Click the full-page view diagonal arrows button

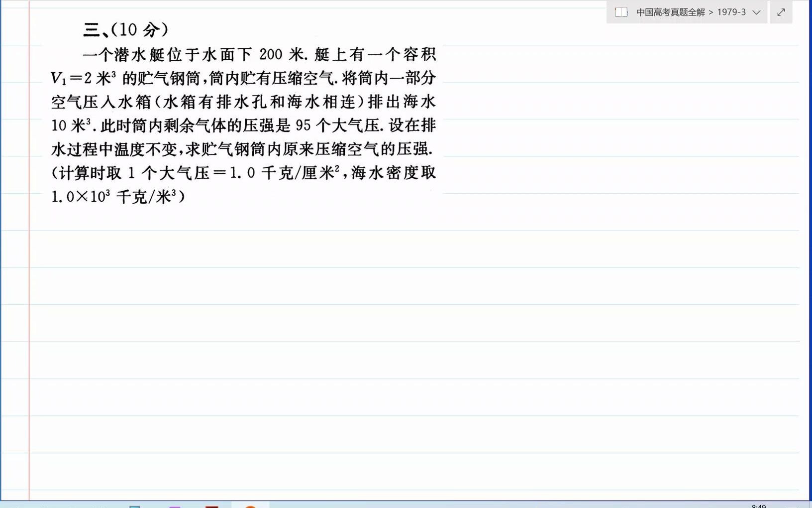click(x=781, y=12)
